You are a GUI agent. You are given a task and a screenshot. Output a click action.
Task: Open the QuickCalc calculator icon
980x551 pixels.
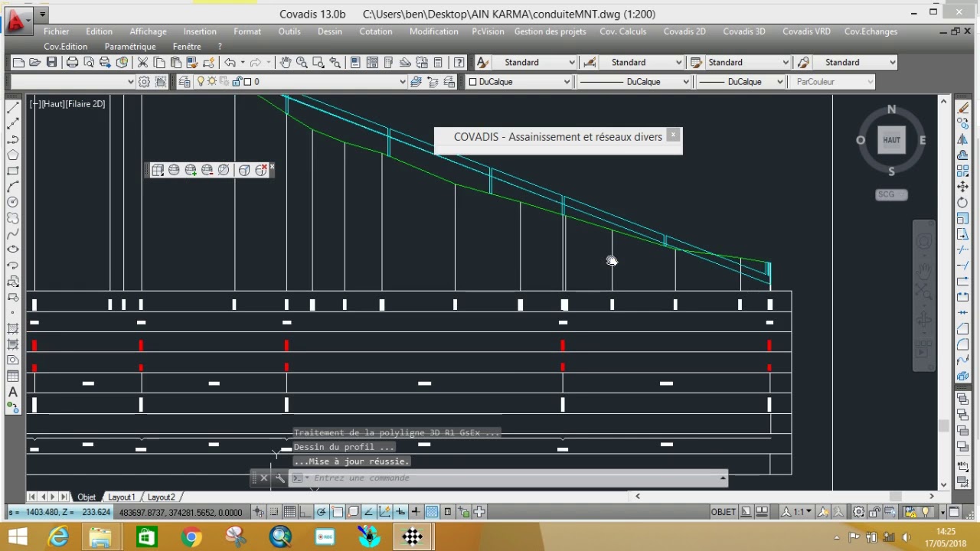(x=438, y=63)
